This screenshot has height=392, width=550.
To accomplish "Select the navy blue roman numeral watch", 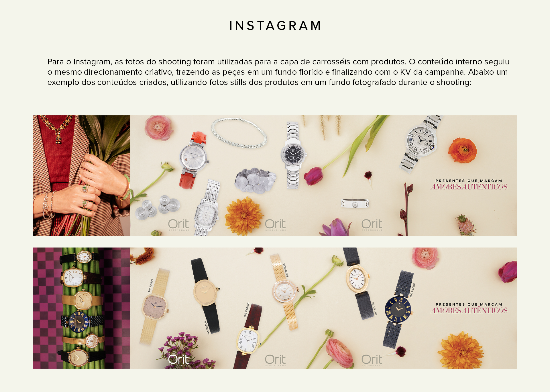I will pos(399,308).
